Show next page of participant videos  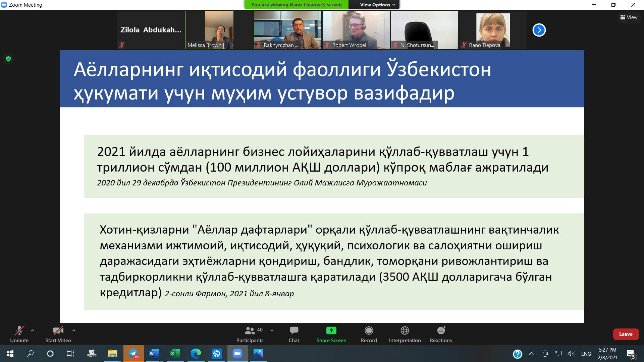pos(539,30)
